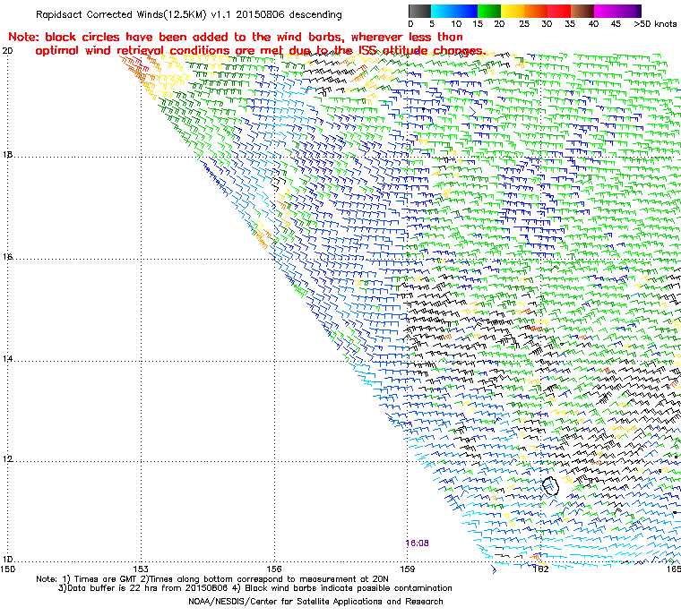Viewport: 681px width, 616px height.
Task: Select the yellow 20-25 knots legend segment
Action: point(513,11)
